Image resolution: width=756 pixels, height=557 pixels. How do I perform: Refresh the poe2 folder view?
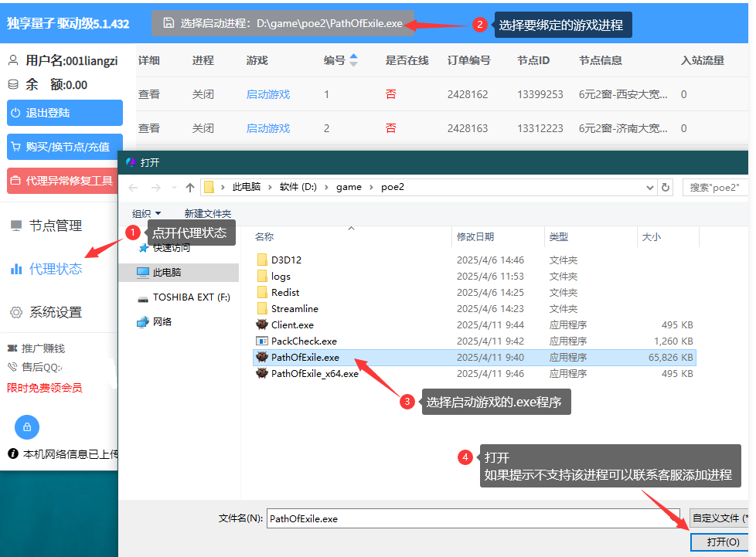[666, 188]
